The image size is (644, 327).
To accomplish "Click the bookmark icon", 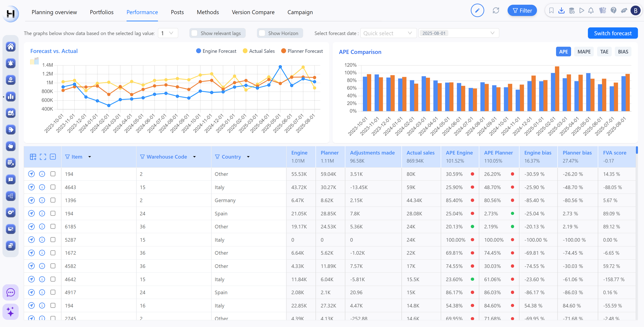I will 551,11.
